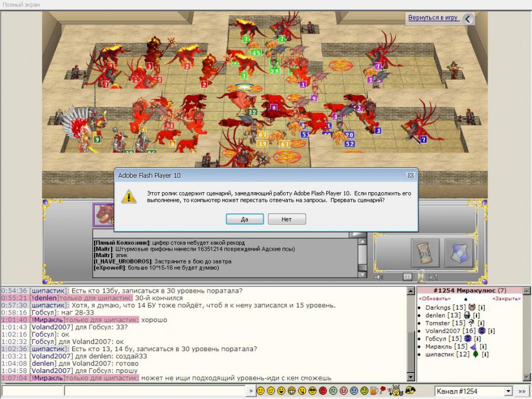Image resolution: width=532 pixels, height=399 pixels.
Task: Click the «Обновить» link in user list
Action: pyautogui.click(x=434, y=299)
